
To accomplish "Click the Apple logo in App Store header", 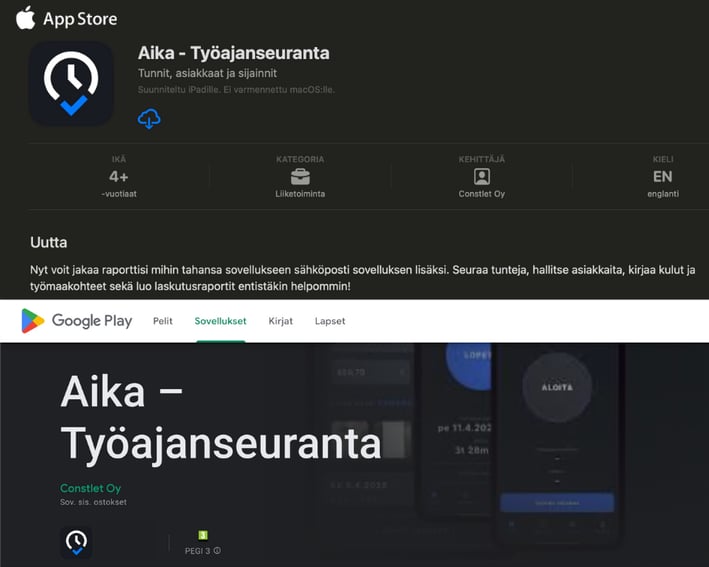I will tap(26, 18).
